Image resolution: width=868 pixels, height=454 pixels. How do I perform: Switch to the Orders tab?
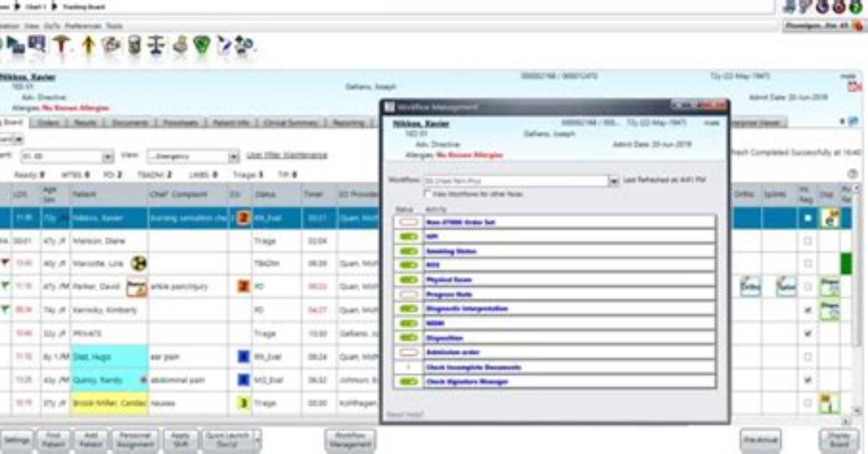[x=48, y=123]
